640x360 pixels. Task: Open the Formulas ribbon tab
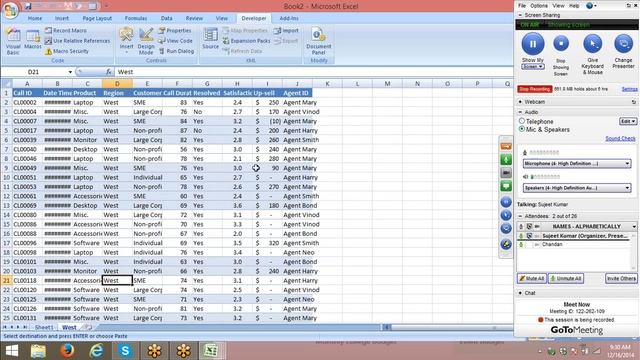click(x=136, y=18)
